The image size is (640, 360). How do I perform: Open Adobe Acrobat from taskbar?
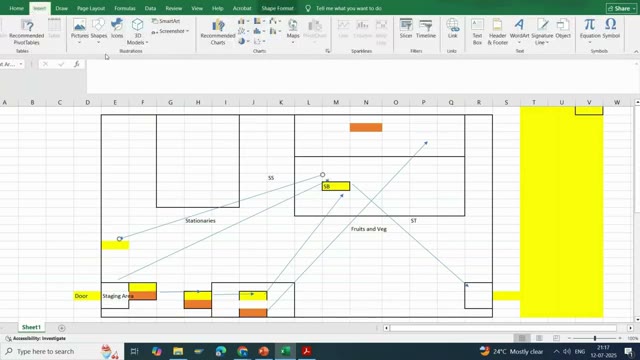[x=307, y=351]
